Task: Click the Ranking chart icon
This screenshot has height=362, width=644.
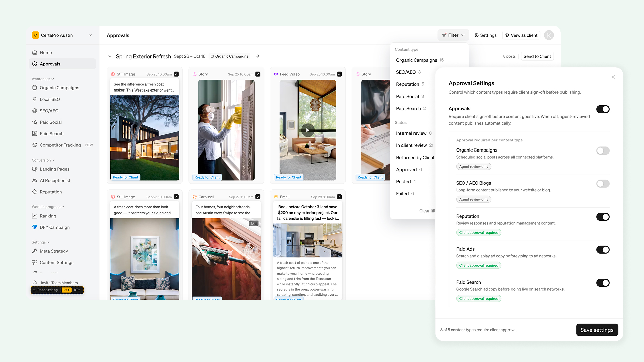Action: pyautogui.click(x=34, y=216)
